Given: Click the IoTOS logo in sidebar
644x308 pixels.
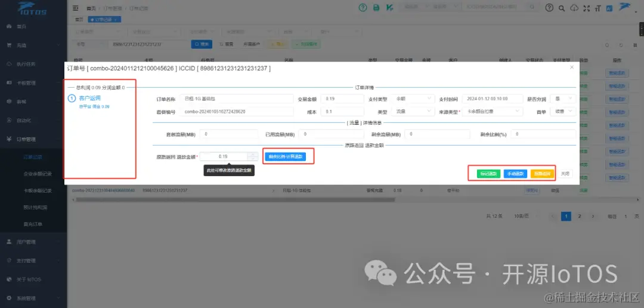Looking at the screenshot, I should [x=32, y=8].
